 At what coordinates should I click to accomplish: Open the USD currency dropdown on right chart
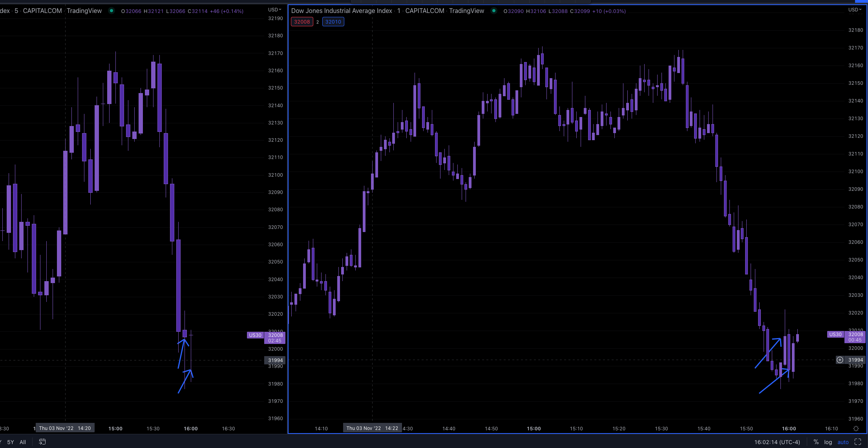(855, 10)
